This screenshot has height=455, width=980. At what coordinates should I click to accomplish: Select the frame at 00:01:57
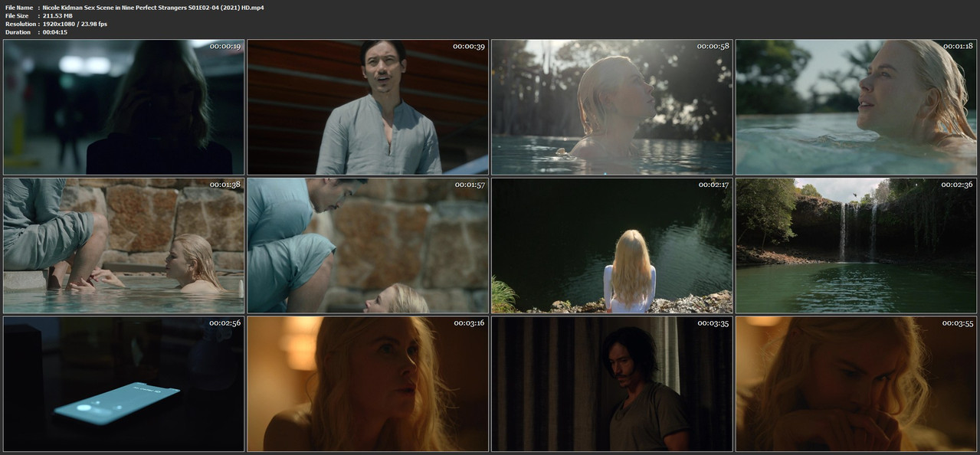pyautogui.click(x=368, y=245)
